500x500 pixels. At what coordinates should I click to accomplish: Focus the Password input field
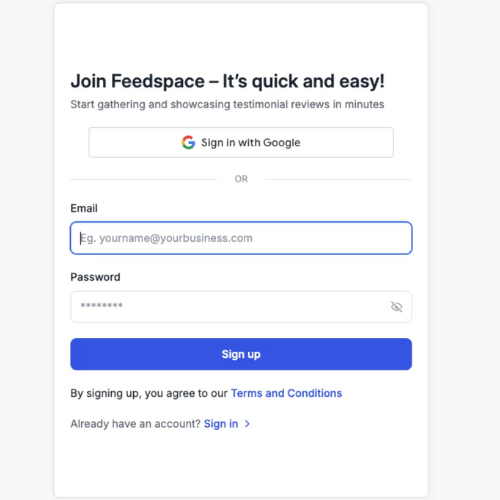[x=241, y=307]
